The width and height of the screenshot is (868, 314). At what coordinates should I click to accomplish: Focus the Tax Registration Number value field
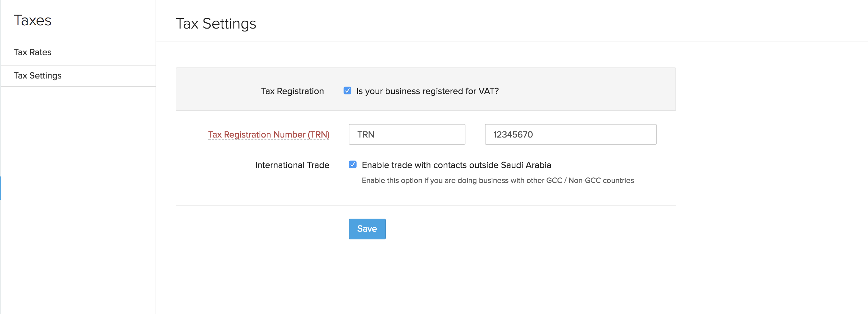click(570, 134)
